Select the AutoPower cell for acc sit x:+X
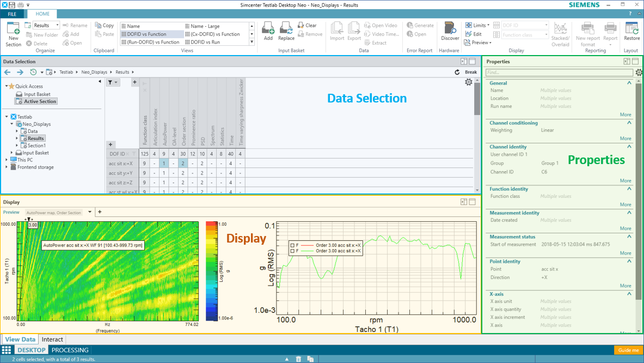 tap(164, 164)
